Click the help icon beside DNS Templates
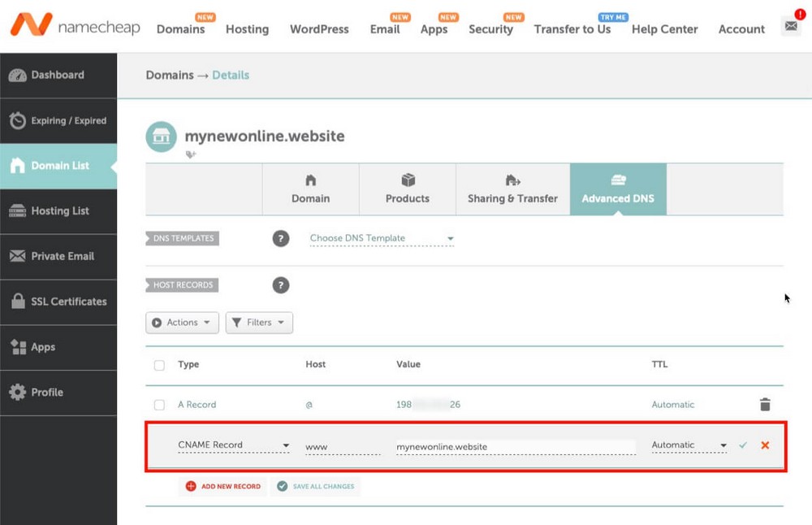The width and height of the screenshot is (812, 525). coord(281,238)
